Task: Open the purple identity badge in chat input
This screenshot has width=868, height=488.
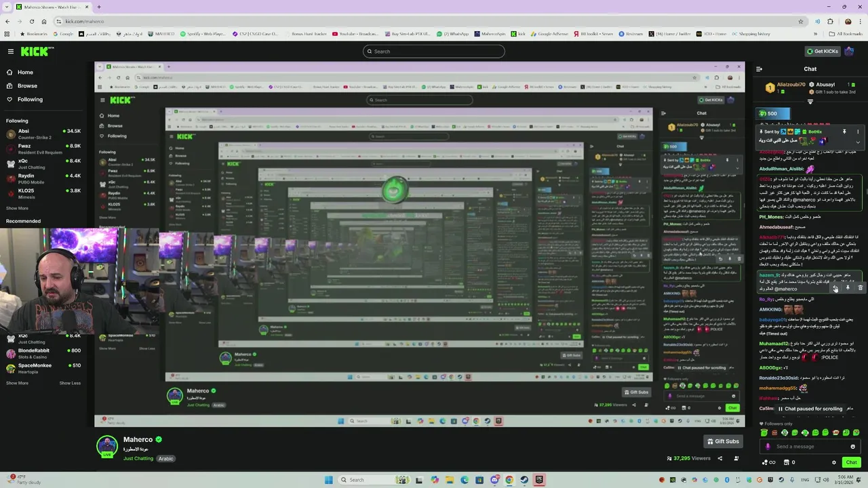Action: coord(768,447)
